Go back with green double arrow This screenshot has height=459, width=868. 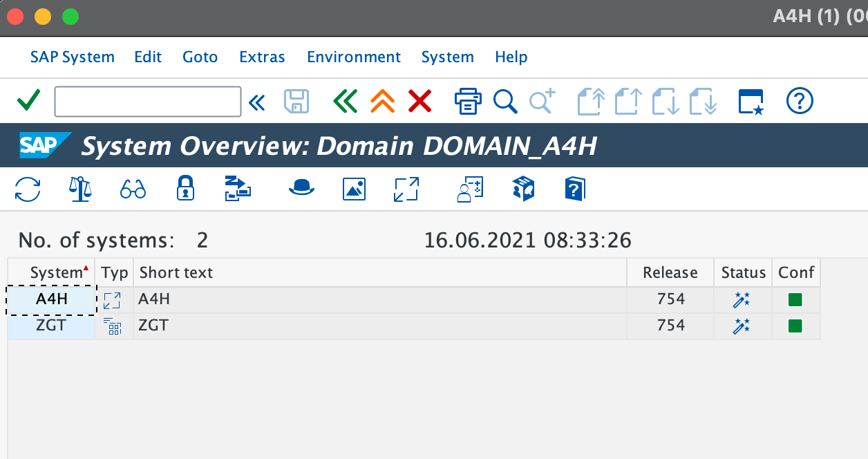click(x=345, y=102)
